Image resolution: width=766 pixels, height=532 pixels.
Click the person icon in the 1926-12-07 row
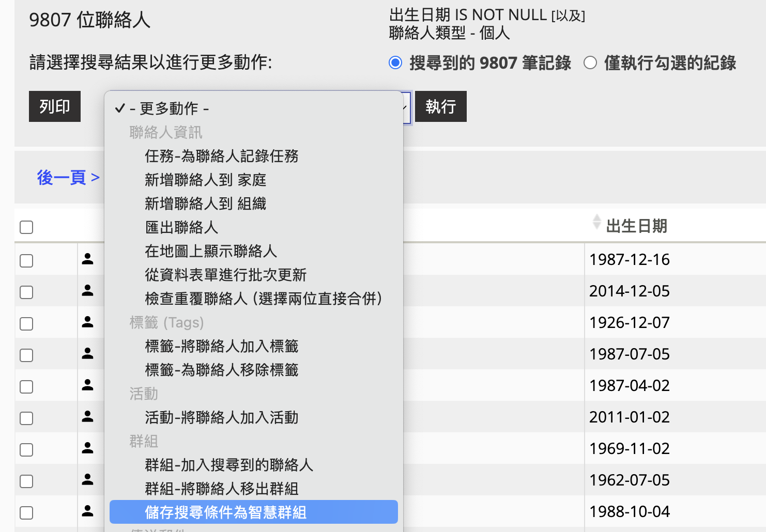pos(88,322)
